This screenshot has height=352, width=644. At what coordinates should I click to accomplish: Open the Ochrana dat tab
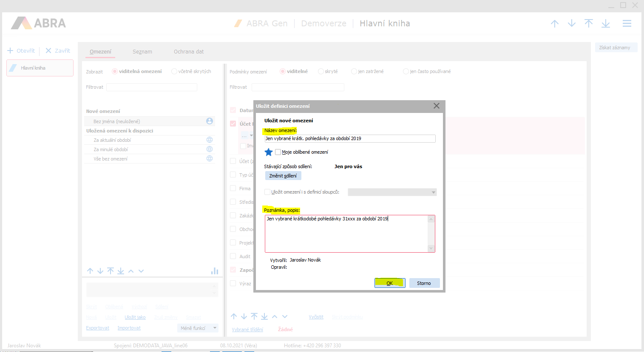click(188, 52)
